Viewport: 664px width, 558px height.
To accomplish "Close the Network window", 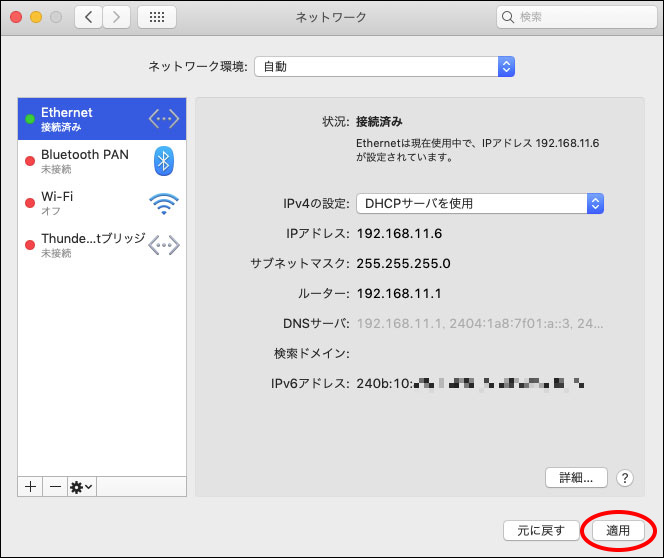I will 16,17.
